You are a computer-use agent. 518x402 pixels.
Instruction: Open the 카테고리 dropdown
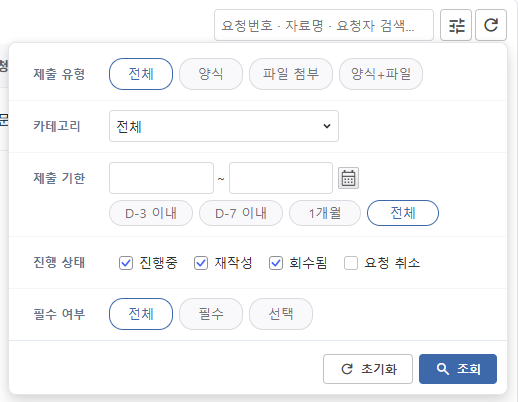coord(224,126)
